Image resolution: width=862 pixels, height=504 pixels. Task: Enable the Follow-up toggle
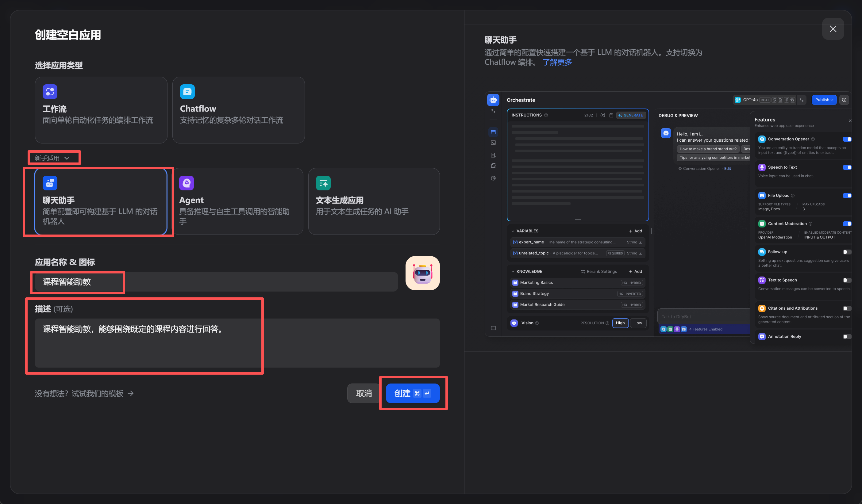coord(847,252)
